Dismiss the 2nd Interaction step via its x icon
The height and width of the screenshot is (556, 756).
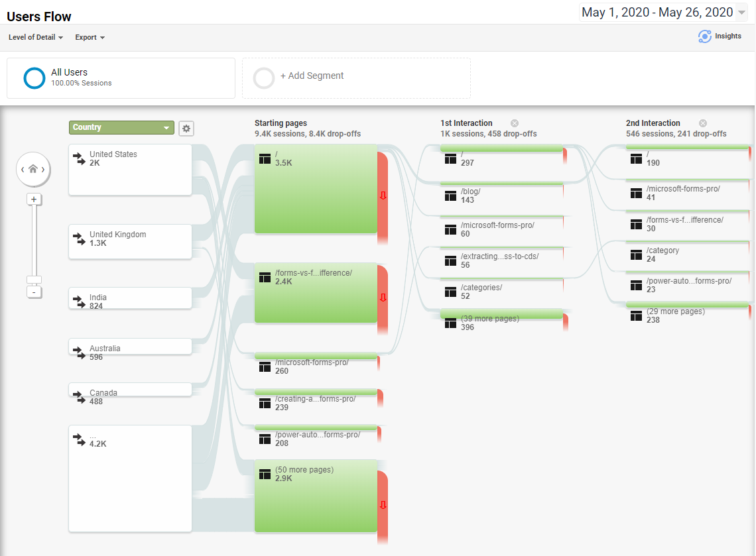pyautogui.click(x=703, y=123)
